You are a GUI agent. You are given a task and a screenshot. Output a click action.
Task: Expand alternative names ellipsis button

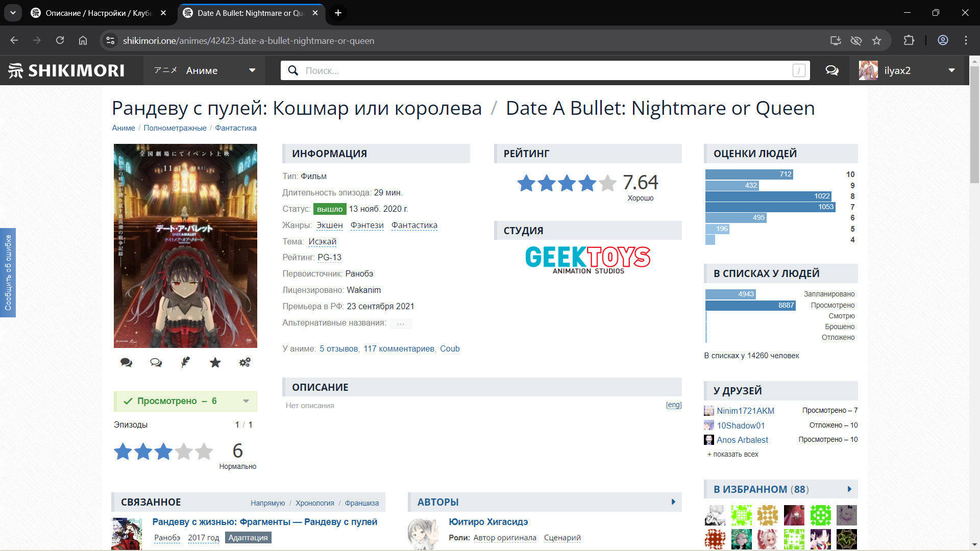(x=401, y=323)
